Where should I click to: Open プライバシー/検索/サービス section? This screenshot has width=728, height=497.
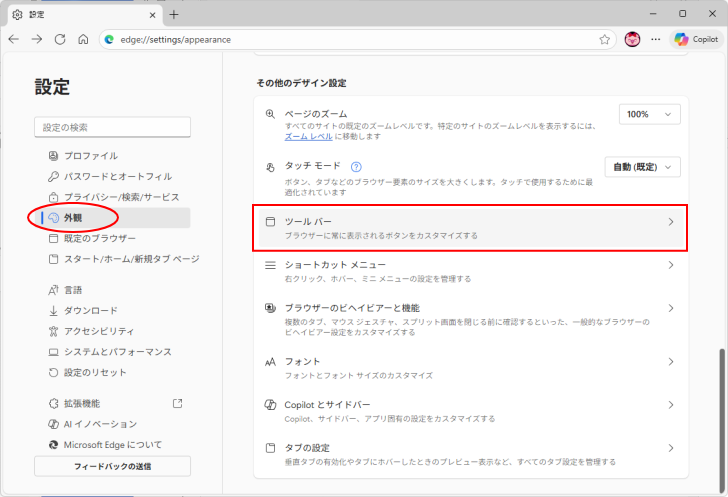click(112, 197)
